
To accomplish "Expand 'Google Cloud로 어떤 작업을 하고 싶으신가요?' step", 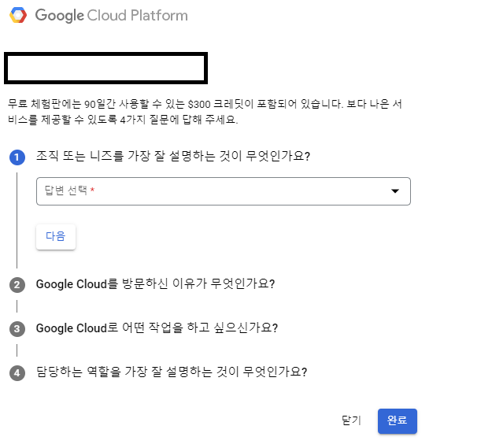I will [x=157, y=328].
